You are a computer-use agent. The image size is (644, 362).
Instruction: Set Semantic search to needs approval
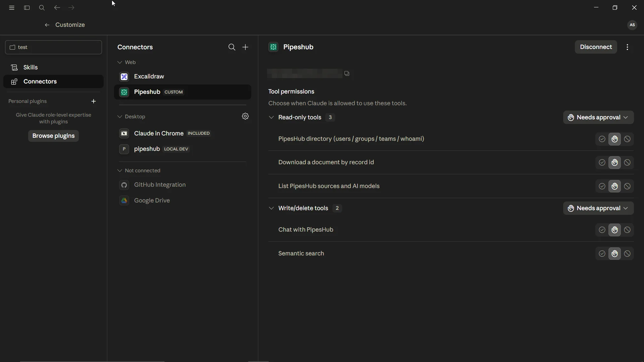tap(614, 254)
